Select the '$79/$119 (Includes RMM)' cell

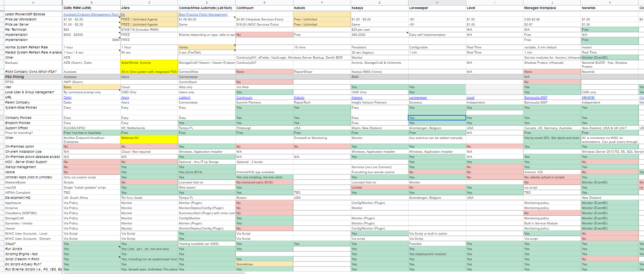click(149, 30)
